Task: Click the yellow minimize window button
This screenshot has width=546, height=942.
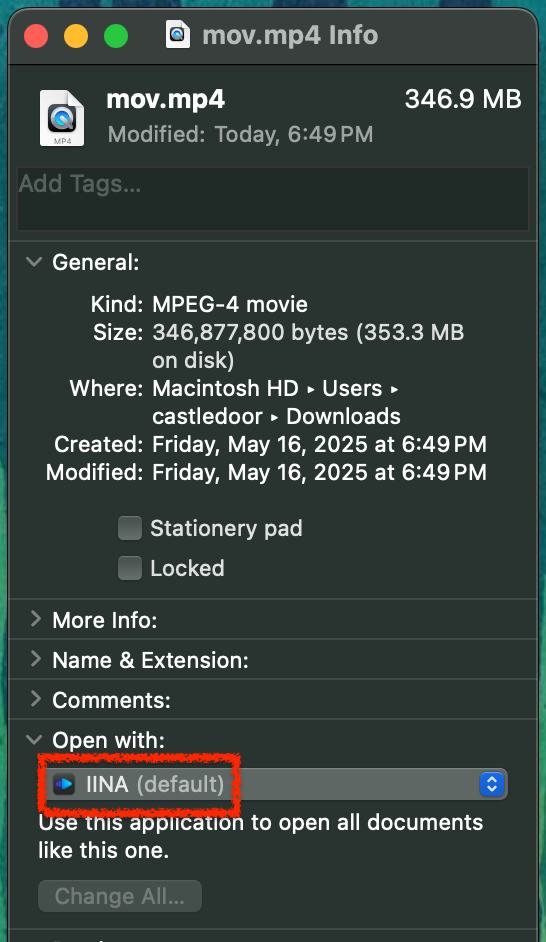Action: coord(76,36)
